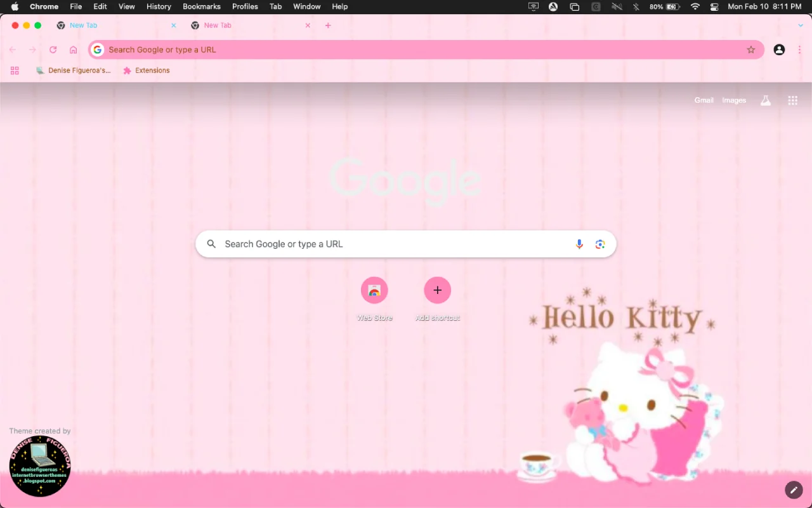
Task: Close the second New Tab
Action: tap(308, 25)
